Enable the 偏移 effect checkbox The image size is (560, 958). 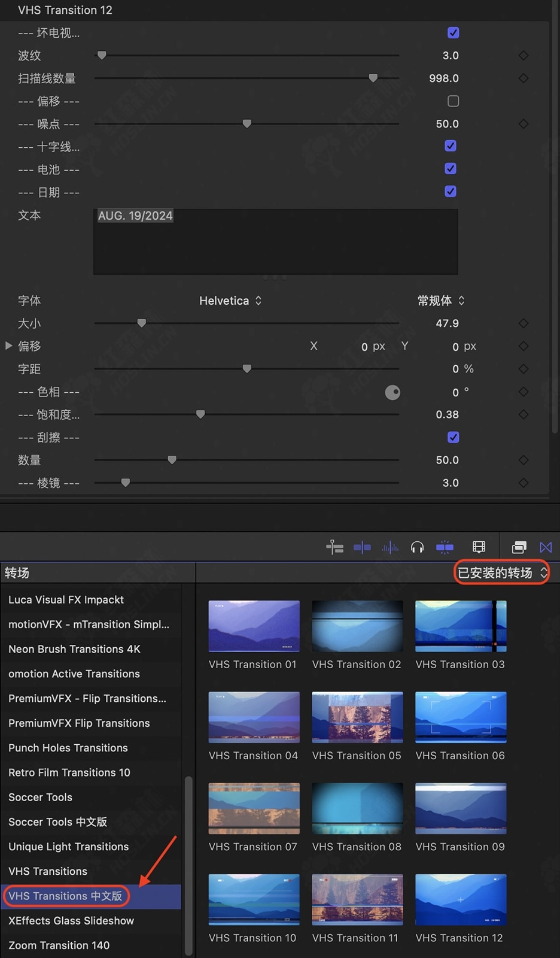click(x=454, y=101)
